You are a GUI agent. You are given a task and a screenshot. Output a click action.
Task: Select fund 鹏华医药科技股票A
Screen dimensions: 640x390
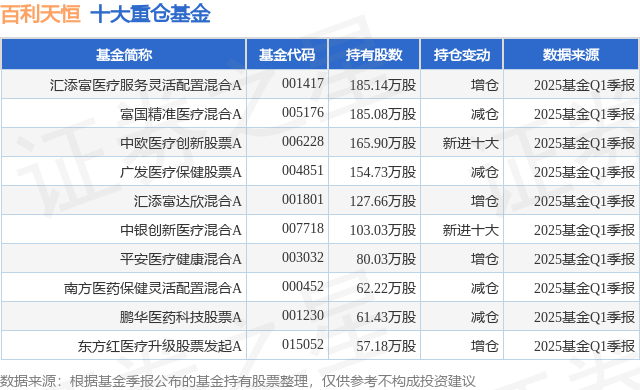[x=181, y=317]
